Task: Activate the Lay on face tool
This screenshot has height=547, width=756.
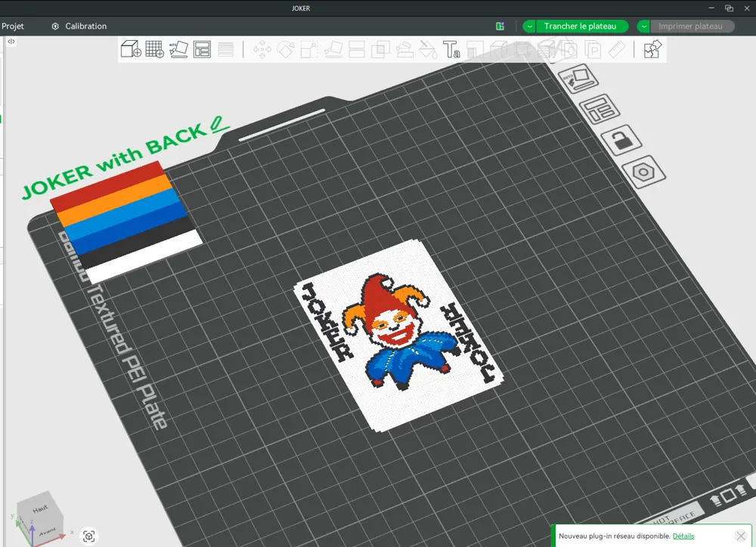Action: point(333,49)
